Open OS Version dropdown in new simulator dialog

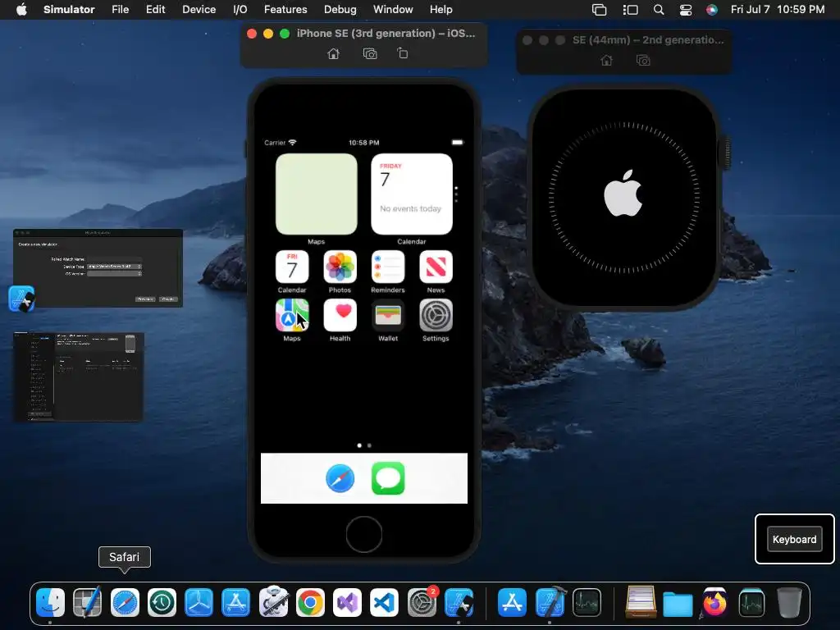(x=114, y=273)
